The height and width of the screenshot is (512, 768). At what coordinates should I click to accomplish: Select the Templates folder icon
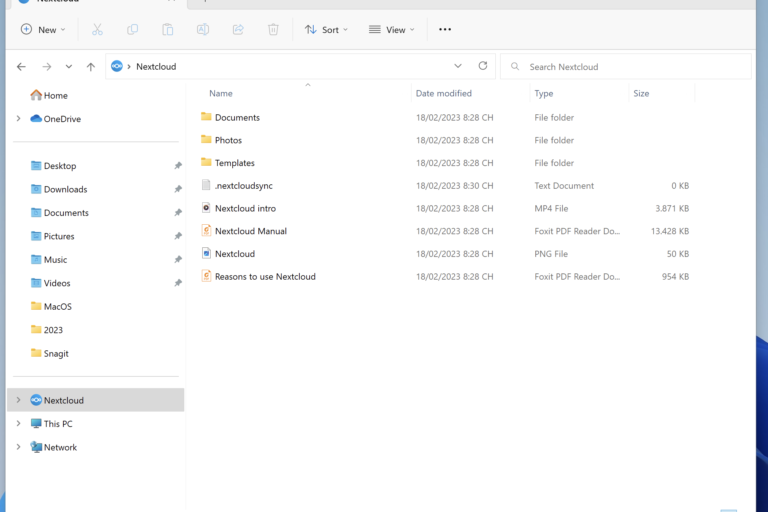tap(206, 162)
